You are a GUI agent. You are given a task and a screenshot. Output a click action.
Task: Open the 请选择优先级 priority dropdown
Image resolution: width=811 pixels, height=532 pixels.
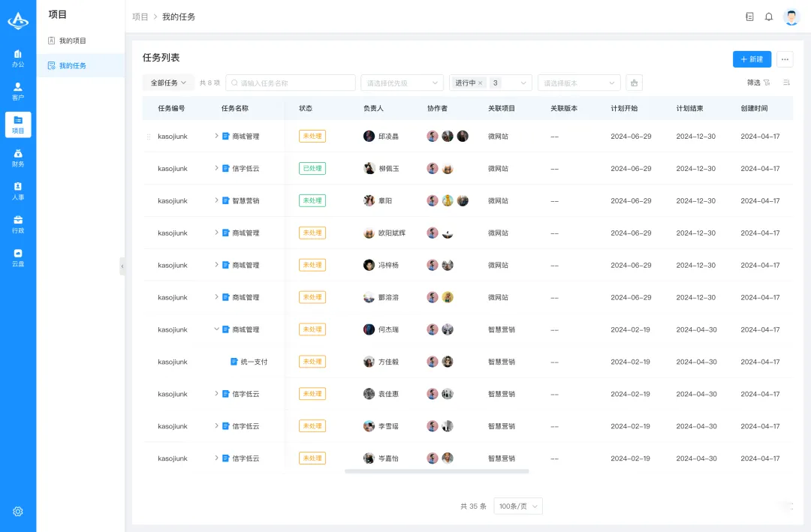[402, 83]
